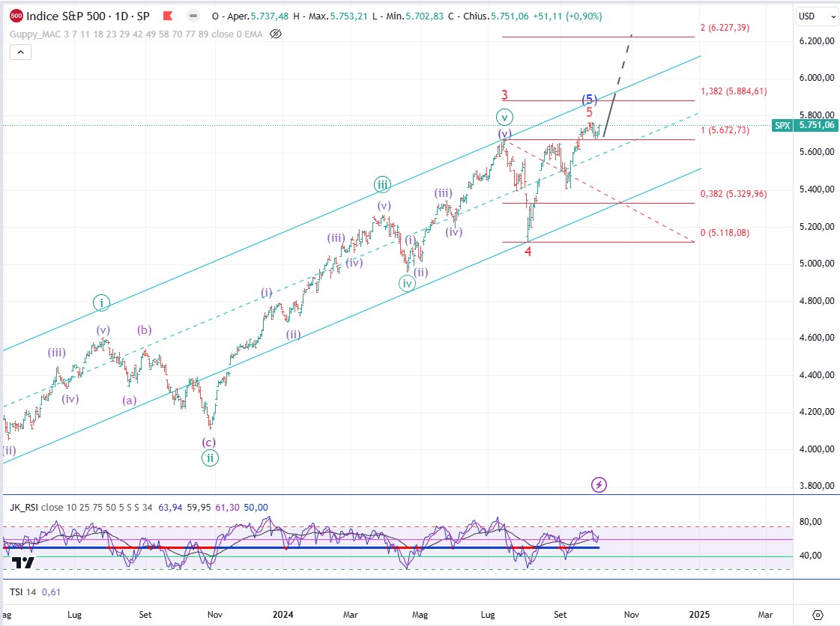Viewport: 840px width, 626px height.
Task: Click the 5.400,00 price axis label
Action: click(817, 189)
